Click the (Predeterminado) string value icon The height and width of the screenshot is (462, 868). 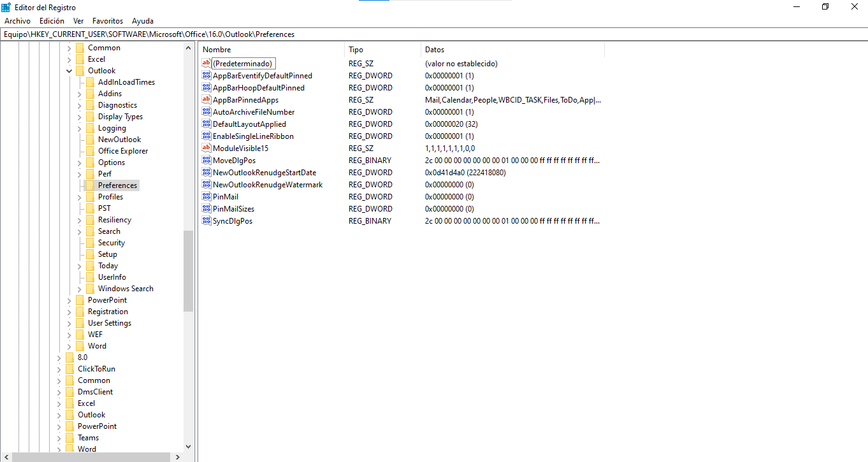pyautogui.click(x=206, y=64)
